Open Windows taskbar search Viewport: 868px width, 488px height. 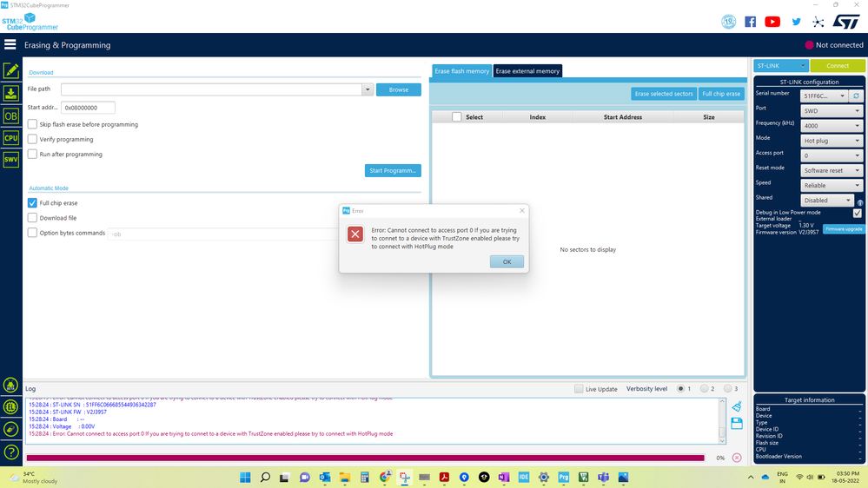pyautogui.click(x=265, y=477)
